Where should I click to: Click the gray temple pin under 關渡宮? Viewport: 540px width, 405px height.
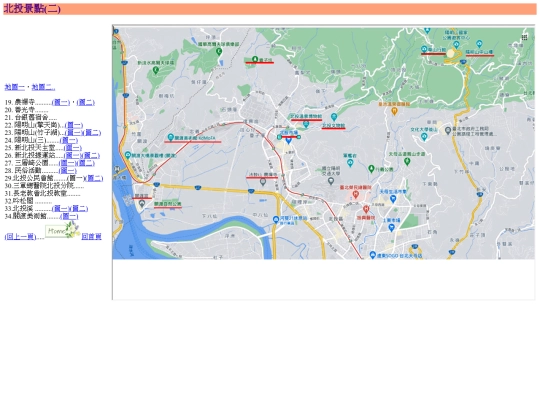click(x=142, y=203)
